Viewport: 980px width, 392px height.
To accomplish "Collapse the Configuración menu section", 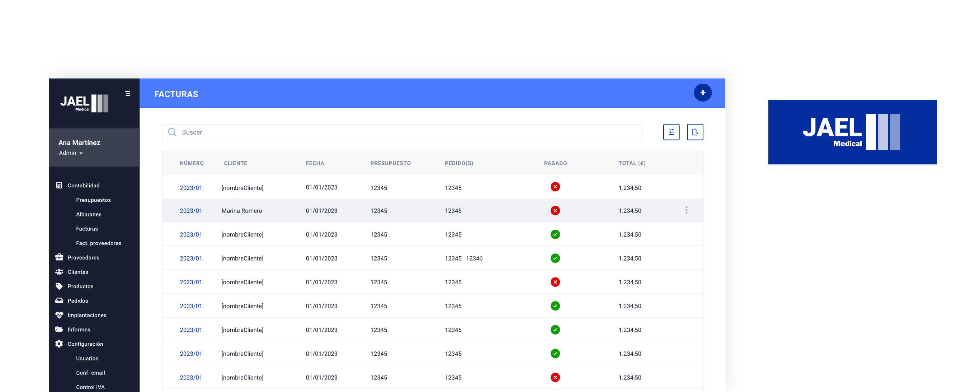I will pyautogui.click(x=85, y=344).
